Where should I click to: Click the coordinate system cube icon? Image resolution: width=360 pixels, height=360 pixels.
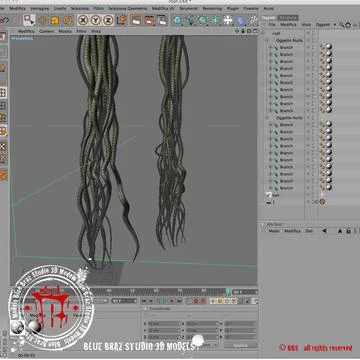pyautogui.click(x=122, y=20)
